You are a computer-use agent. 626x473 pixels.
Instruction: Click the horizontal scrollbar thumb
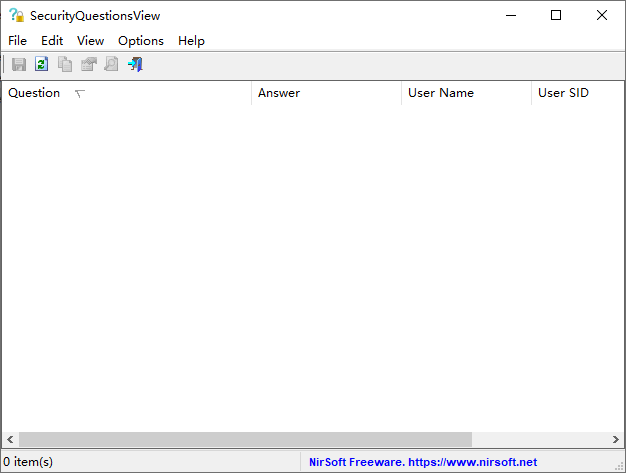pos(246,439)
